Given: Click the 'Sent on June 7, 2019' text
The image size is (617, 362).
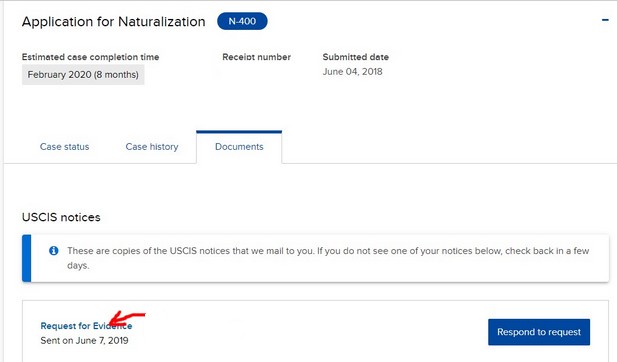Looking at the screenshot, I should tap(84, 340).
